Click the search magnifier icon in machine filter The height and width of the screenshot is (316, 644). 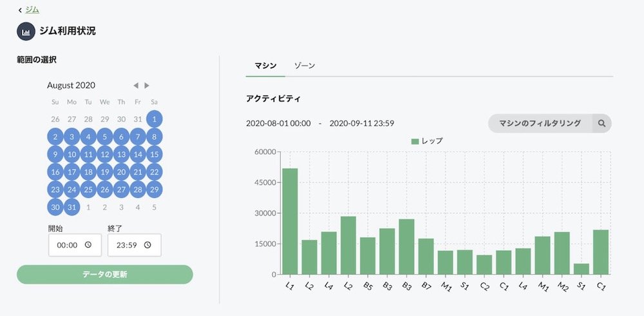[601, 123]
